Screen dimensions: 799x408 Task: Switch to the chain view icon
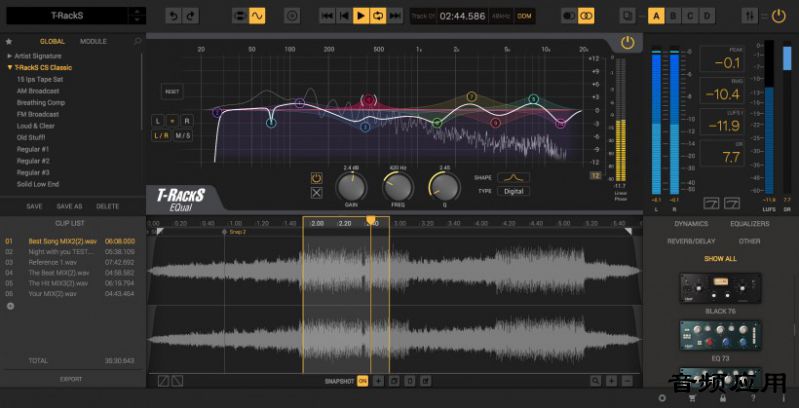(x=240, y=16)
